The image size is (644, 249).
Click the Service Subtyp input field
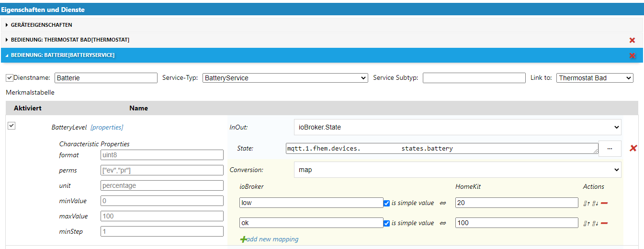[474, 78]
